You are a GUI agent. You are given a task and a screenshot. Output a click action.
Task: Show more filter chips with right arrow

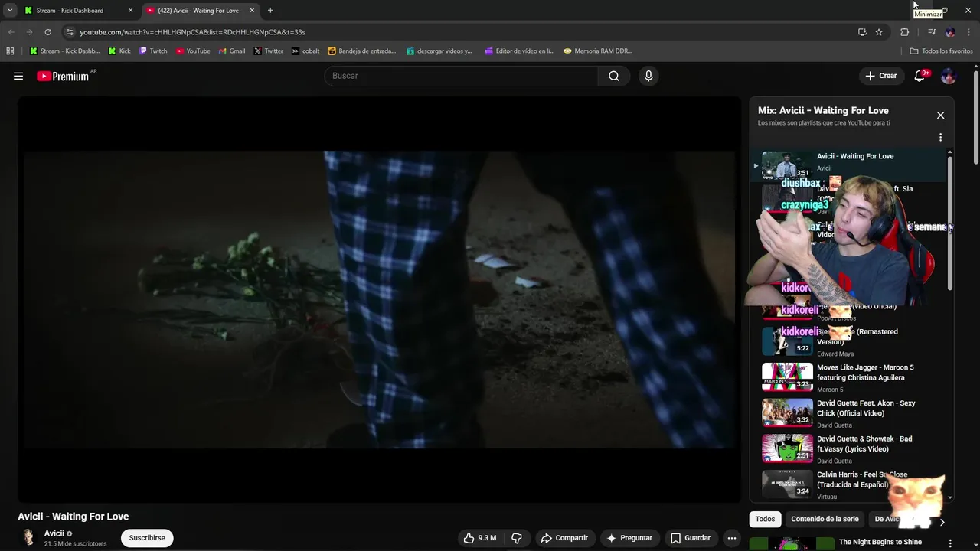(942, 522)
